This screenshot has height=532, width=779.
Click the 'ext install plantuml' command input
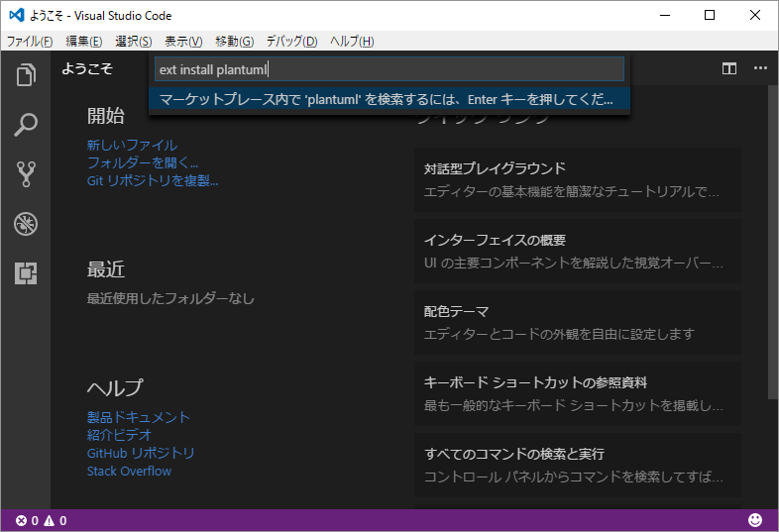(389, 69)
